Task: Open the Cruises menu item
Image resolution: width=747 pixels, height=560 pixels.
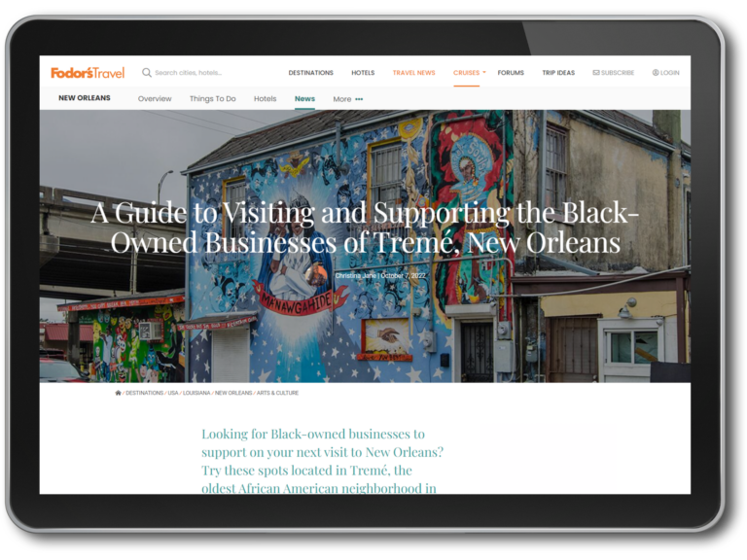Action: point(467,73)
